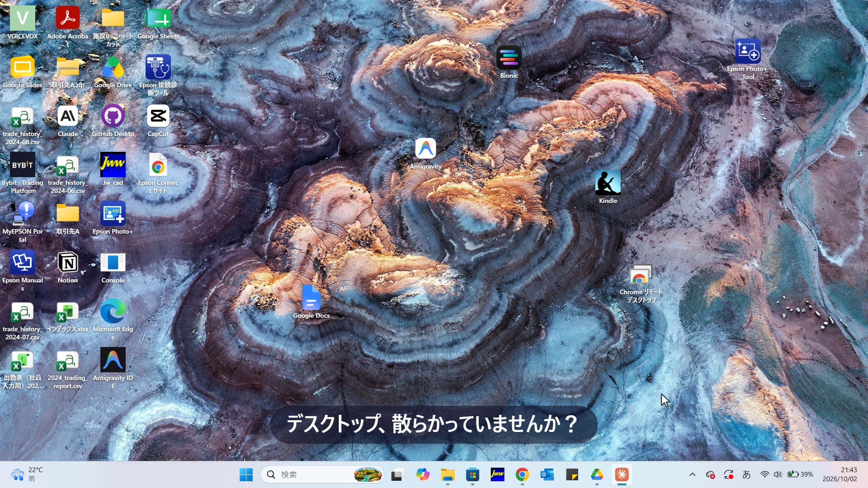Launch Adobe Acrobat from desktop
Viewport: 868px width, 488px height.
click(68, 26)
